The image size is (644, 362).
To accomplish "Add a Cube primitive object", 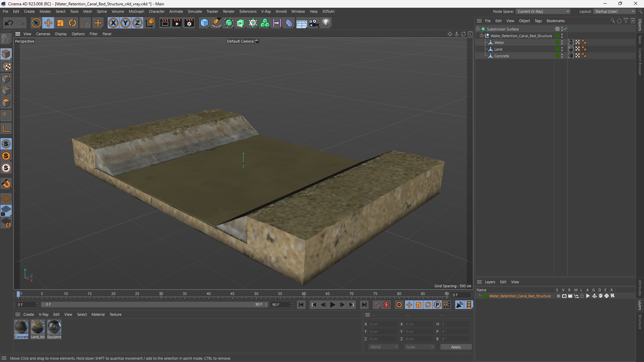I will tap(204, 23).
